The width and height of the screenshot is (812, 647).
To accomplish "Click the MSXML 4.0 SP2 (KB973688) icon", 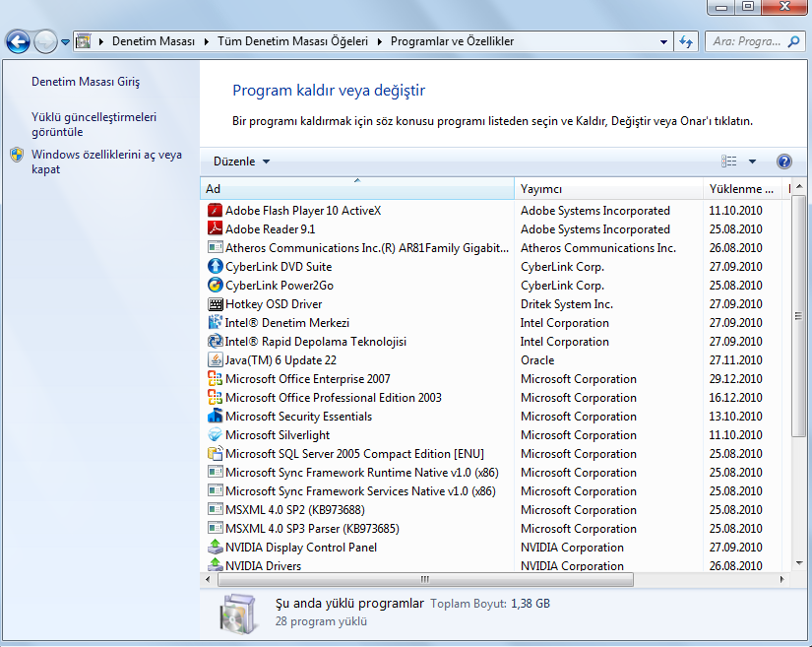I will [215, 509].
